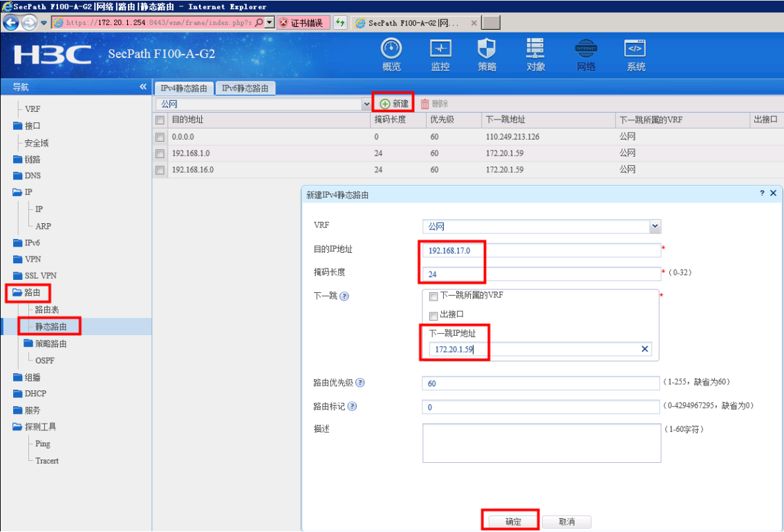Switch to the IPv6静态路由 tab
The image size is (784, 532).
pos(245,88)
